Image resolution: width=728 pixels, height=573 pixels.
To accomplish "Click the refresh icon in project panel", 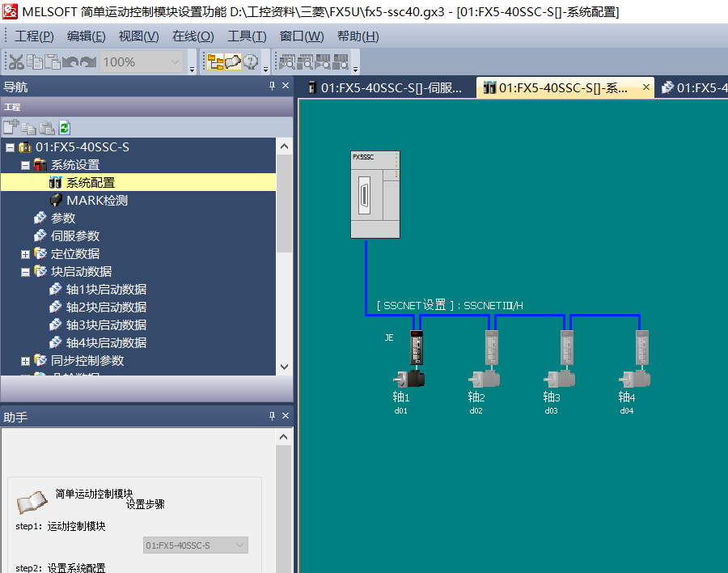I will [65, 127].
